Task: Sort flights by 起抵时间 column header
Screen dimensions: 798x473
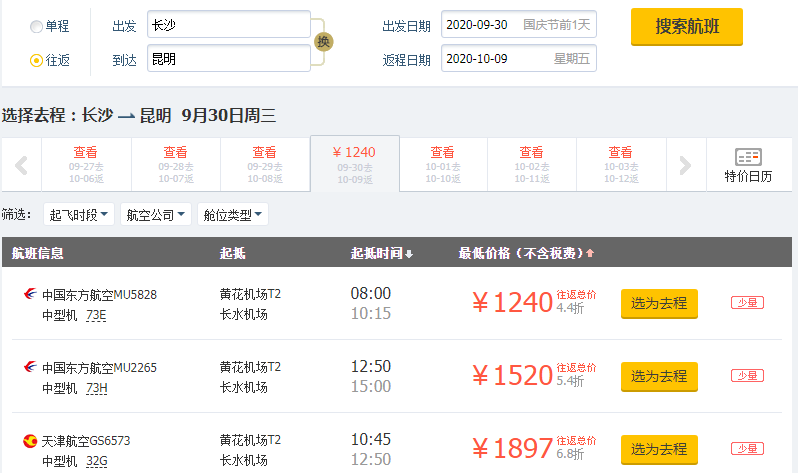Action: [x=381, y=253]
